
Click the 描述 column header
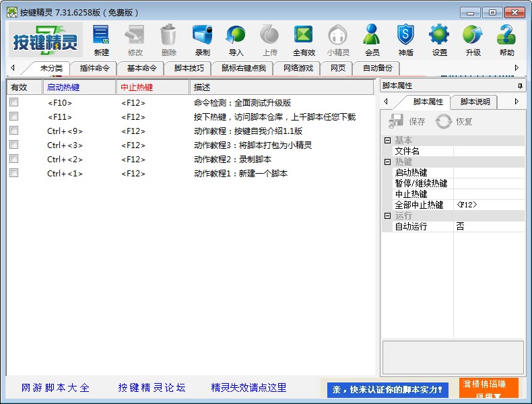click(281, 87)
